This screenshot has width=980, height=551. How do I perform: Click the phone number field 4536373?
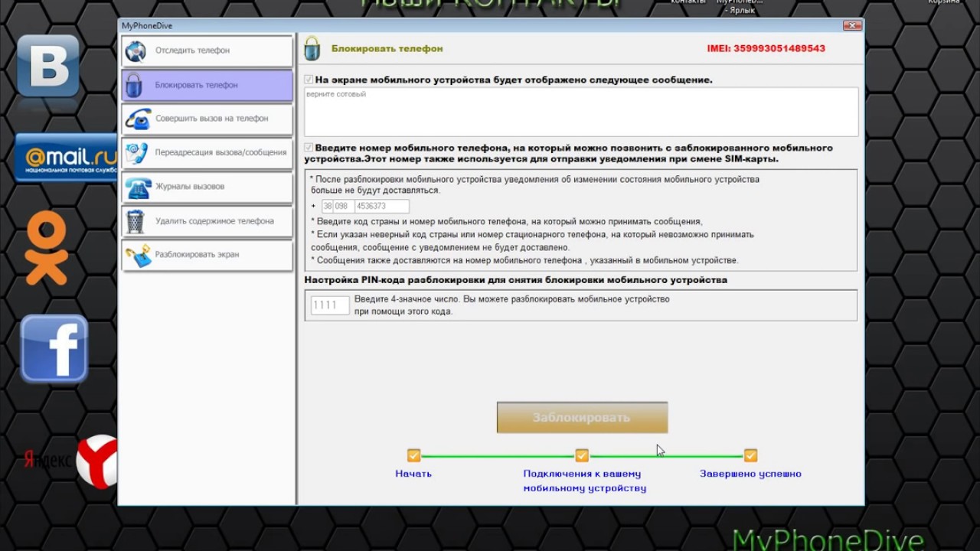381,207
